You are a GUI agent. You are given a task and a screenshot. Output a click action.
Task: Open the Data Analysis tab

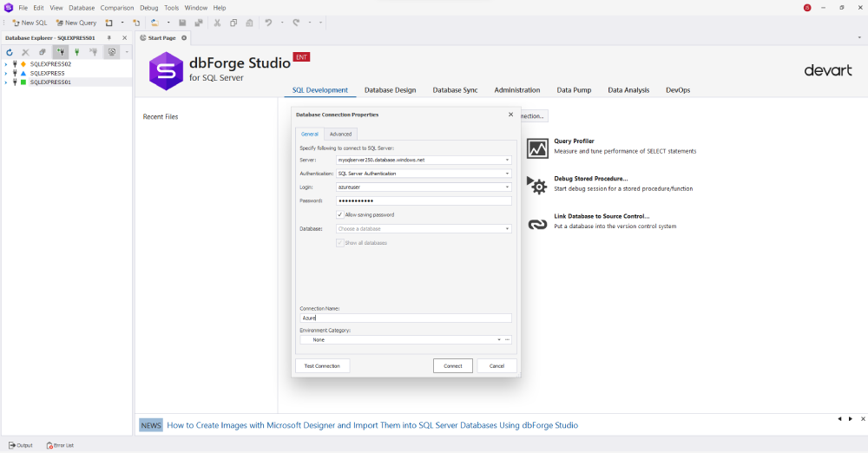(x=628, y=89)
